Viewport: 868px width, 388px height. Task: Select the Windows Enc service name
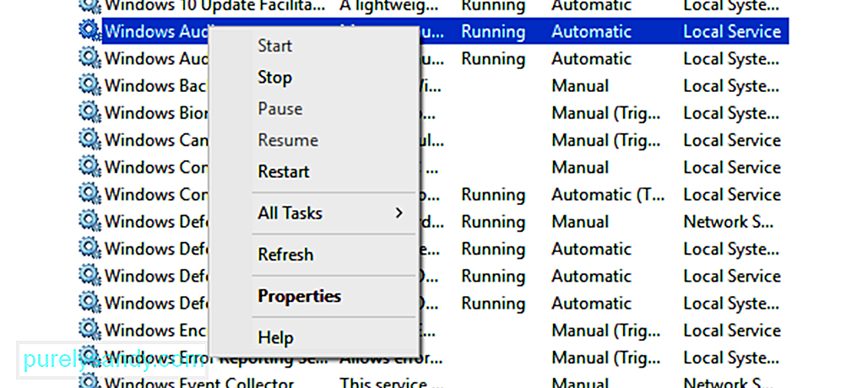coord(155,331)
